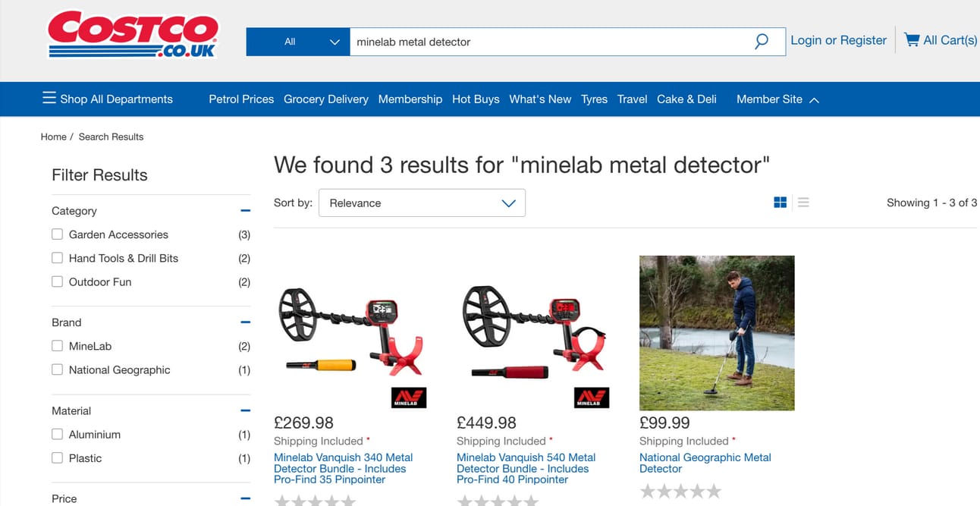Open the Shop All Departments hamburger menu
Image resolution: width=980 pixels, height=506 pixels.
point(49,99)
